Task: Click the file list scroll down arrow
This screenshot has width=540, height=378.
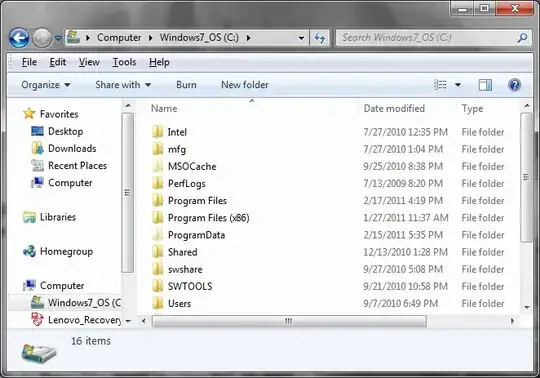Action: (x=527, y=307)
